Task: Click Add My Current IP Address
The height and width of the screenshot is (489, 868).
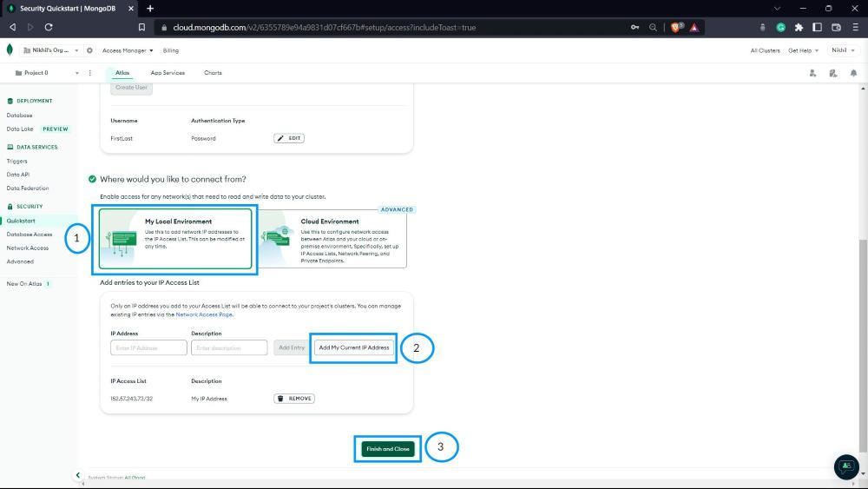Action: pyautogui.click(x=354, y=347)
